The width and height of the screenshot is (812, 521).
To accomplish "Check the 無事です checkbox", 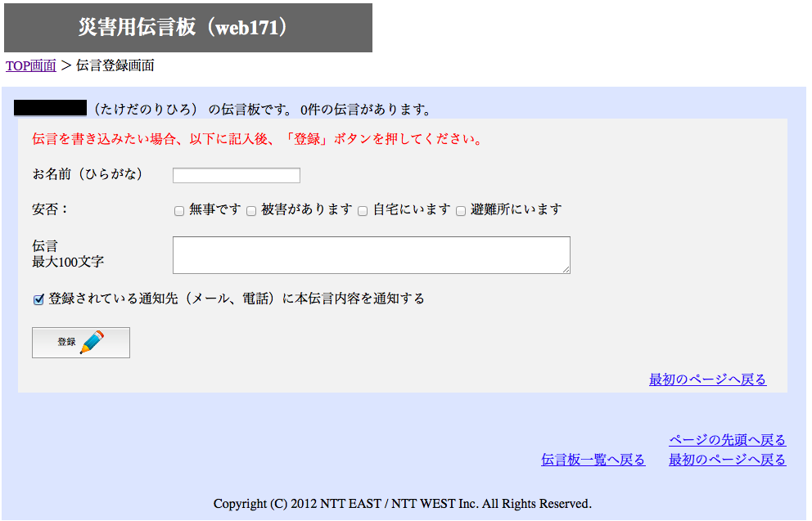I will coord(179,211).
